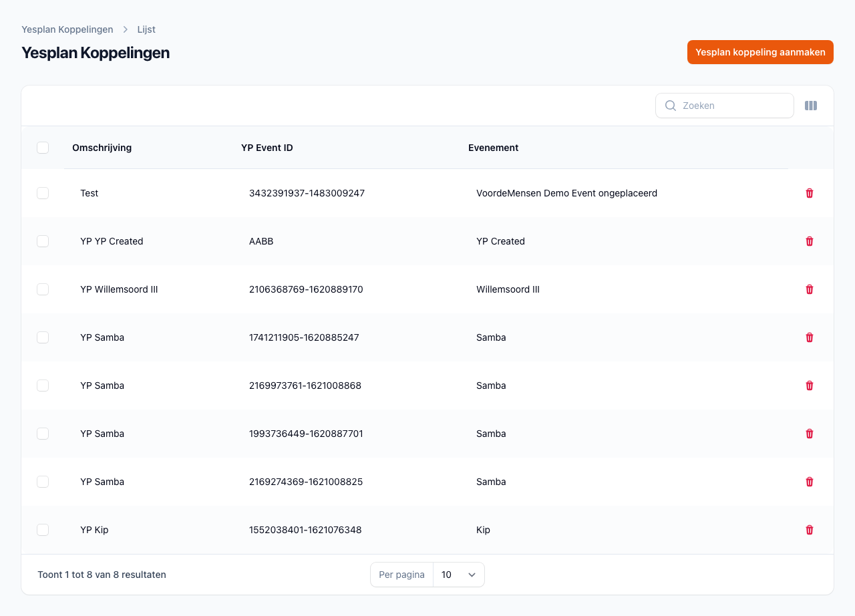Select checkbox for YP Willemsoord III
Viewport: 855px width, 616px height.
[43, 289]
